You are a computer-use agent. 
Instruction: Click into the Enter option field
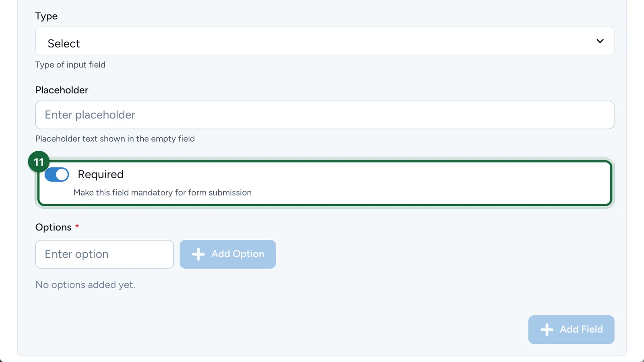105,254
